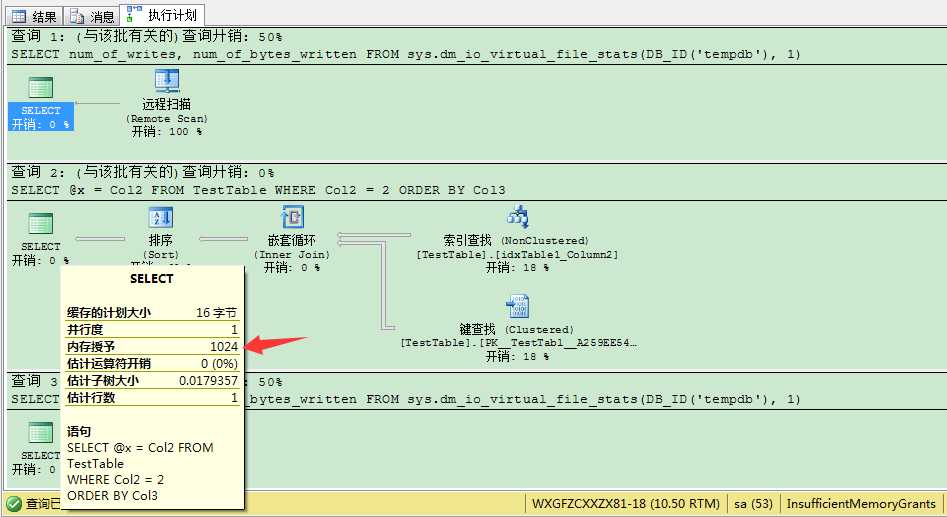Click the Index Seek 开销 18% value
This screenshot has height=517, width=947.
[518, 268]
